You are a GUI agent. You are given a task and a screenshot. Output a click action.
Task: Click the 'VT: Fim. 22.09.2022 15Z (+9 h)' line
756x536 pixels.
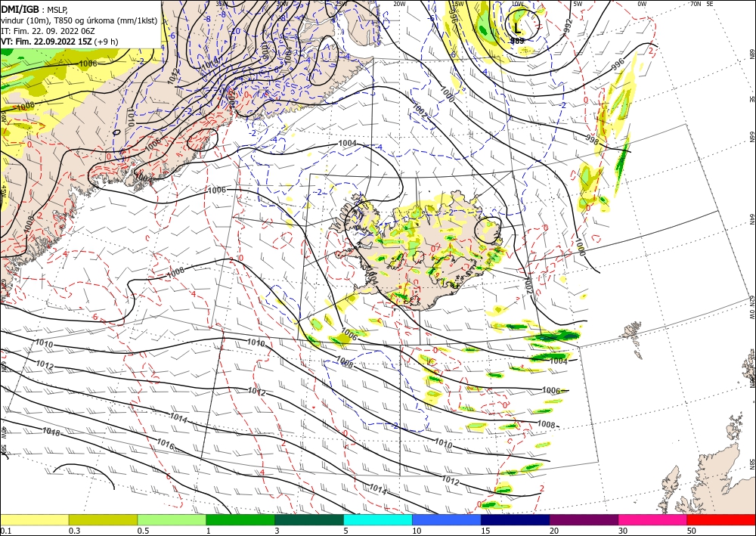tap(59, 42)
